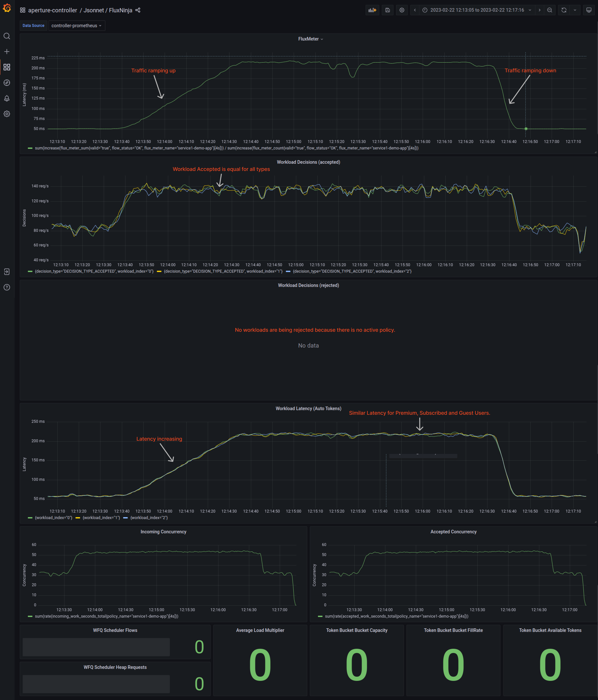Click 'Traffic ramping up' annotation text
The width and height of the screenshot is (598, 700).
pyautogui.click(x=153, y=71)
